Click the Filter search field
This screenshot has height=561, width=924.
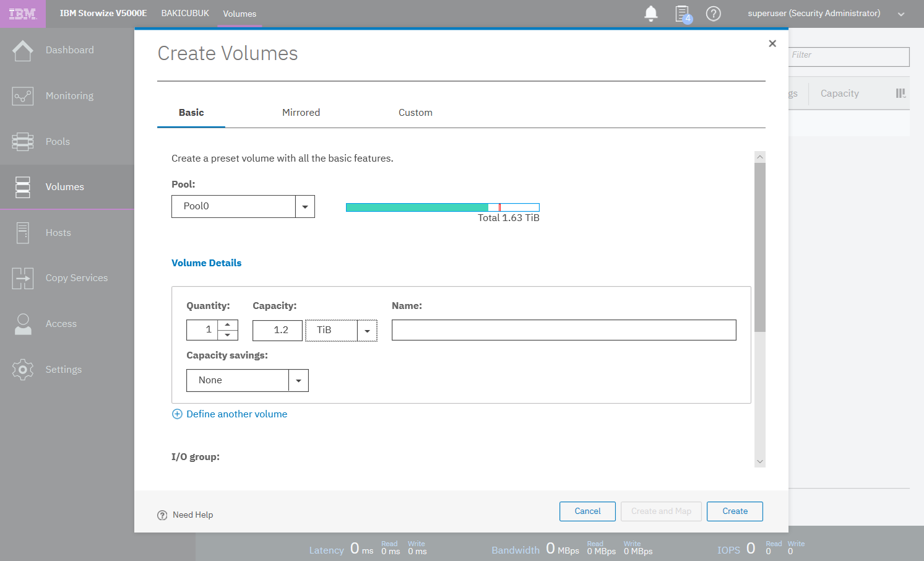(x=849, y=57)
